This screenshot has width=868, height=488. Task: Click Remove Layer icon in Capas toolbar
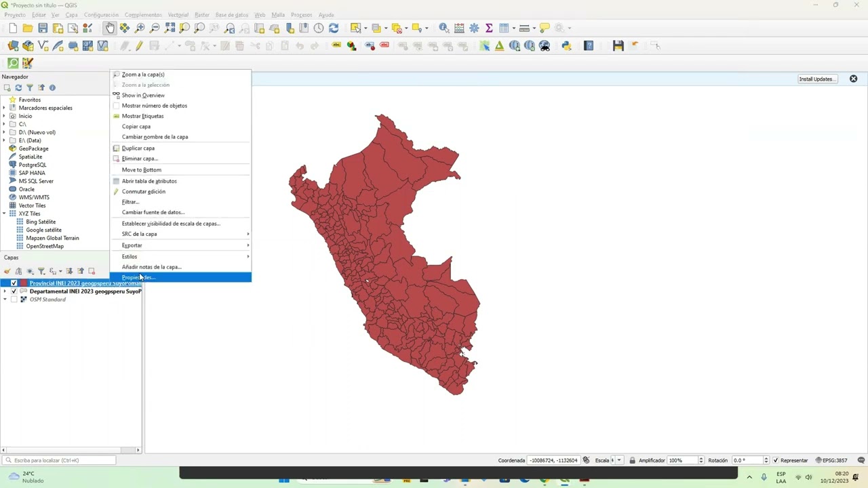pyautogui.click(x=92, y=271)
